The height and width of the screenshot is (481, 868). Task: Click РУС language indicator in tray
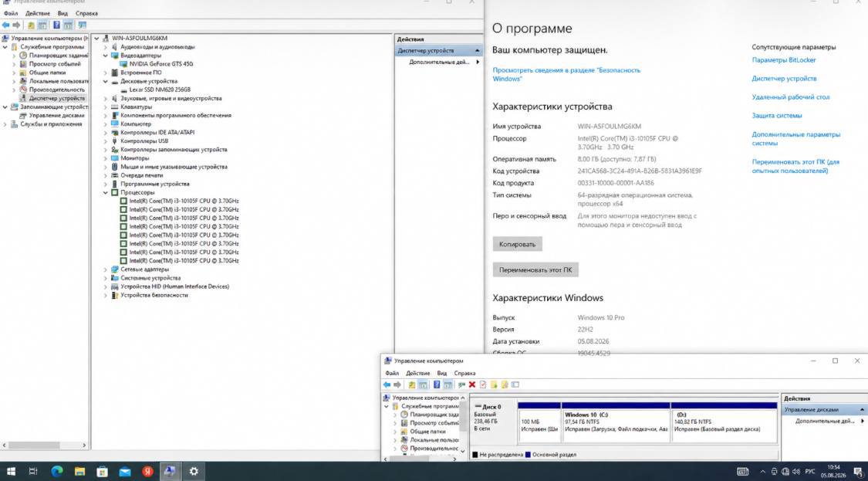[810, 472]
